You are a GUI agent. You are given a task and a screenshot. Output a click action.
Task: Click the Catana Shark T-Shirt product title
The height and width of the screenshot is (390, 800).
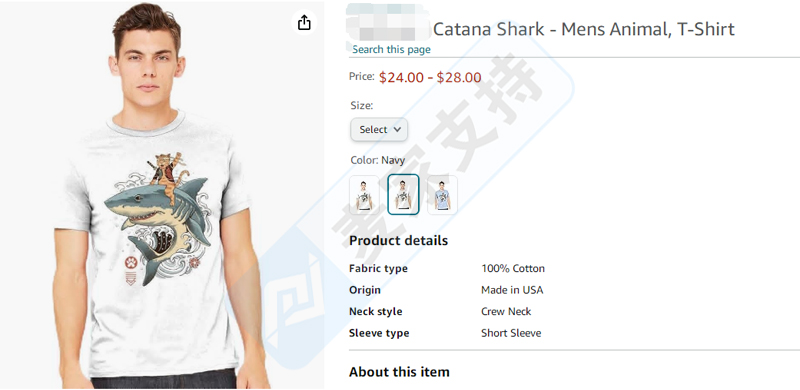584,29
